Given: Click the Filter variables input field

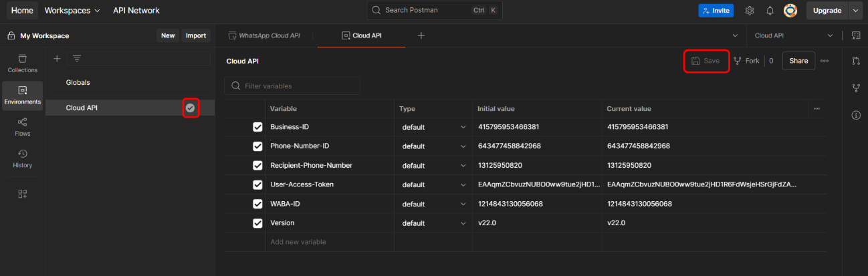Looking at the screenshot, I should (300, 86).
